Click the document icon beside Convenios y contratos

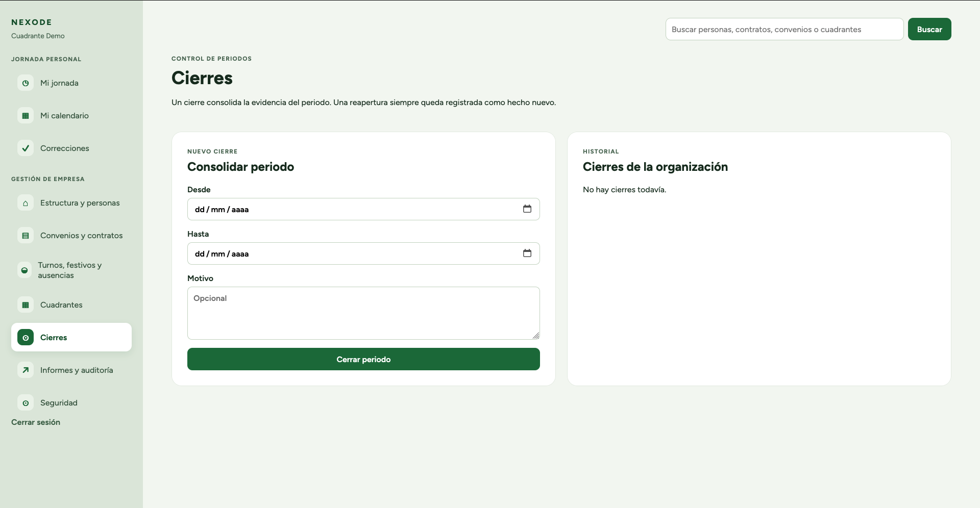click(26, 236)
